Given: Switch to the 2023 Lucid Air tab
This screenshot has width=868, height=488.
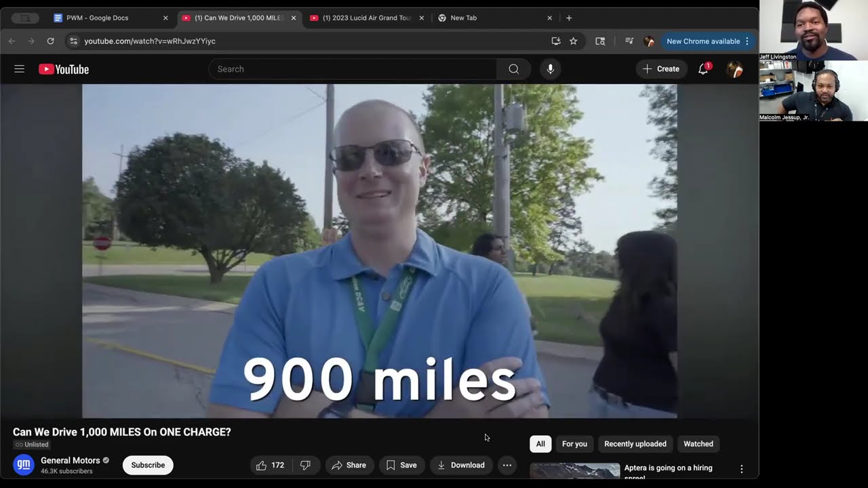Looking at the screenshot, I should pos(368,18).
